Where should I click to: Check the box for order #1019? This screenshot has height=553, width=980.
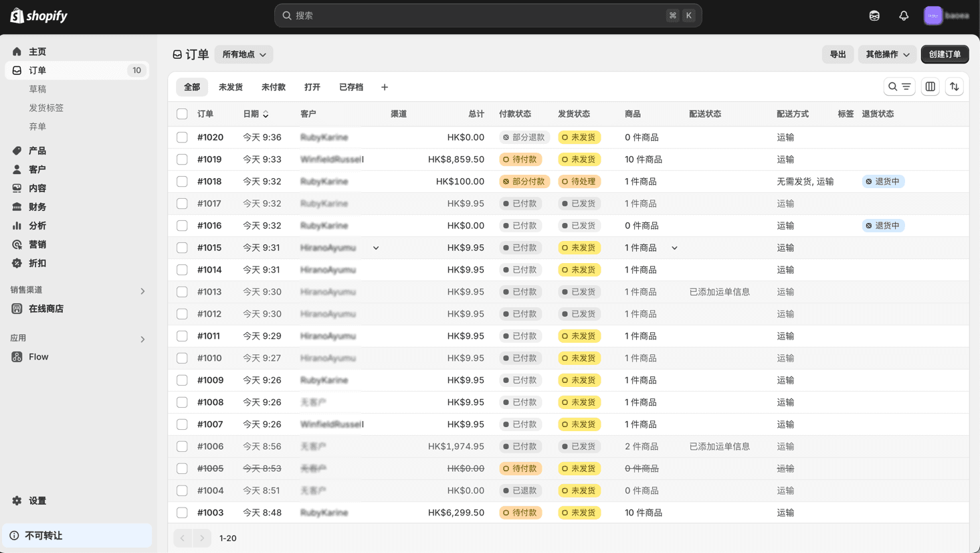pyautogui.click(x=182, y=159)
